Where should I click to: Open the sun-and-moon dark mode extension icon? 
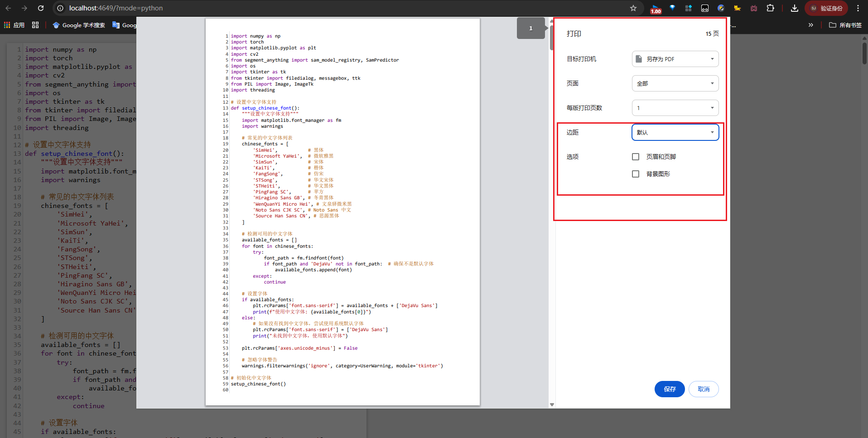[x=721, y=8]
